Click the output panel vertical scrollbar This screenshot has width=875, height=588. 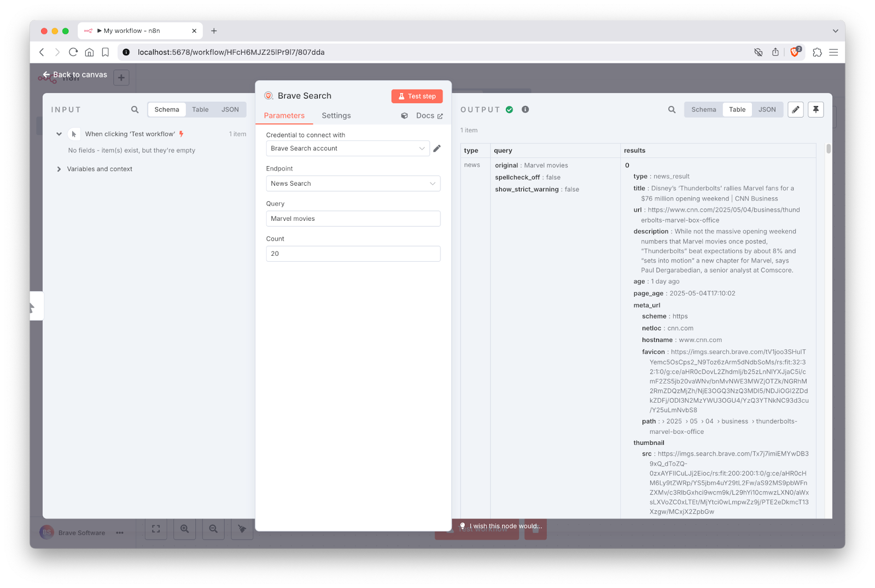tap(829, 149)
